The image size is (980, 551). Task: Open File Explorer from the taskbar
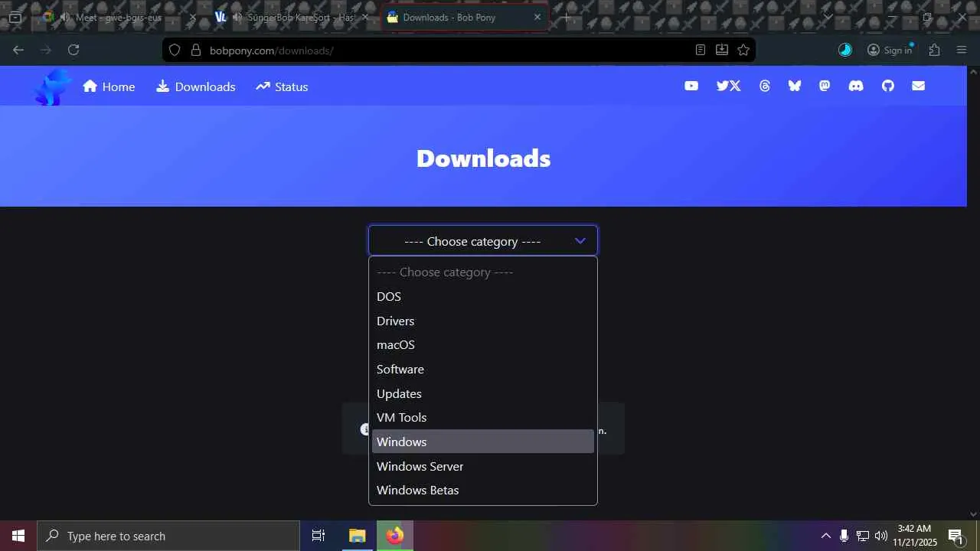[357, 536]
